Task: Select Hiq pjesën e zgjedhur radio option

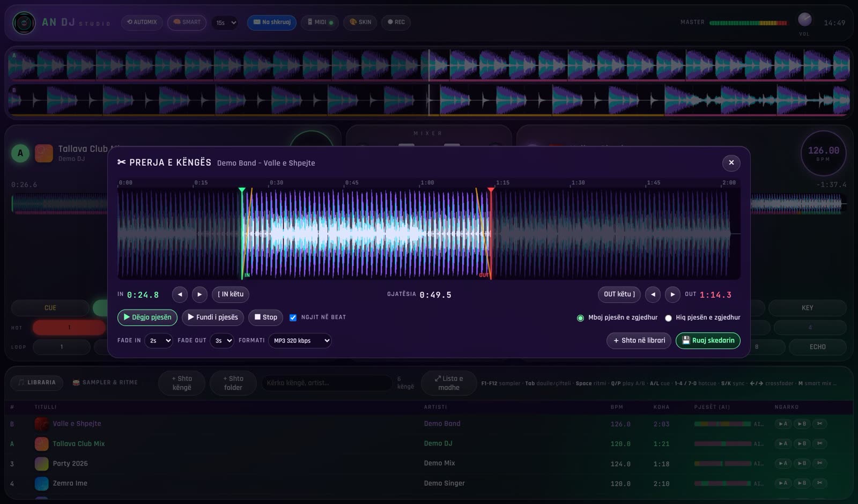Action: click(x=668, y=318)
